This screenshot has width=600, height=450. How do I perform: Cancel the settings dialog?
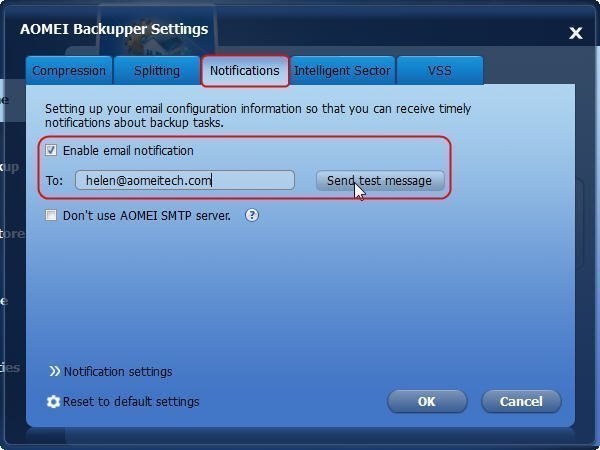pyautogui.click(x=521, y=401)
